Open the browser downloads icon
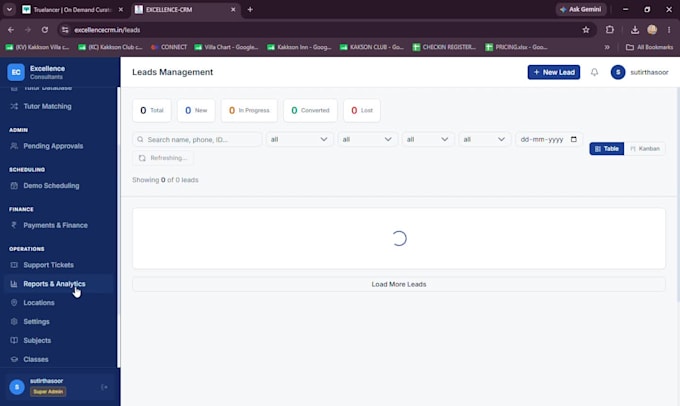 [x=635, y=30]
